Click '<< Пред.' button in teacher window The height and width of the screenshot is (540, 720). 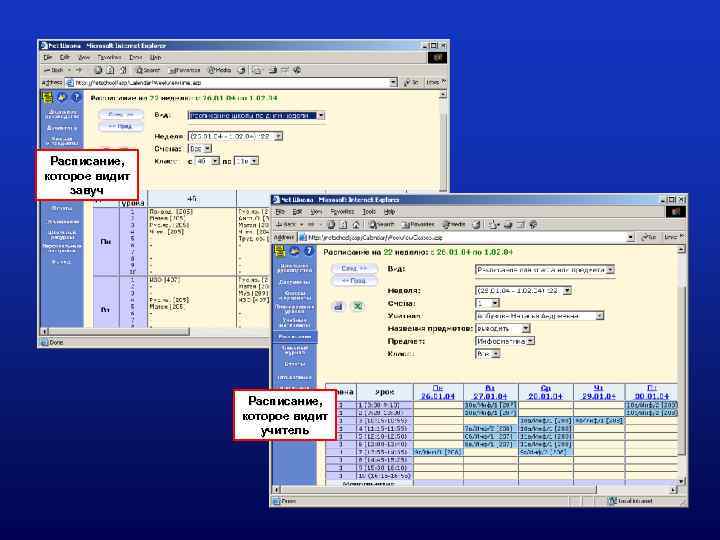click(x=354, y=281)
